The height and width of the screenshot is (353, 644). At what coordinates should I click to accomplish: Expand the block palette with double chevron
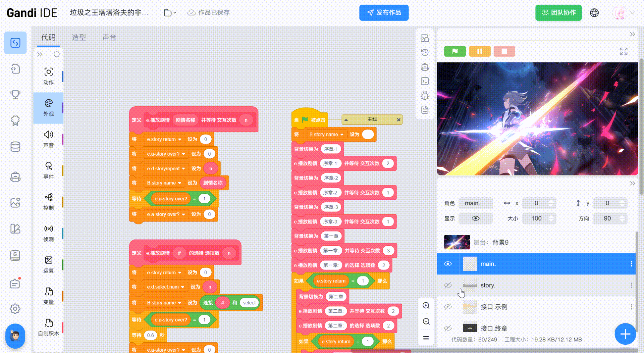point(40,54)
